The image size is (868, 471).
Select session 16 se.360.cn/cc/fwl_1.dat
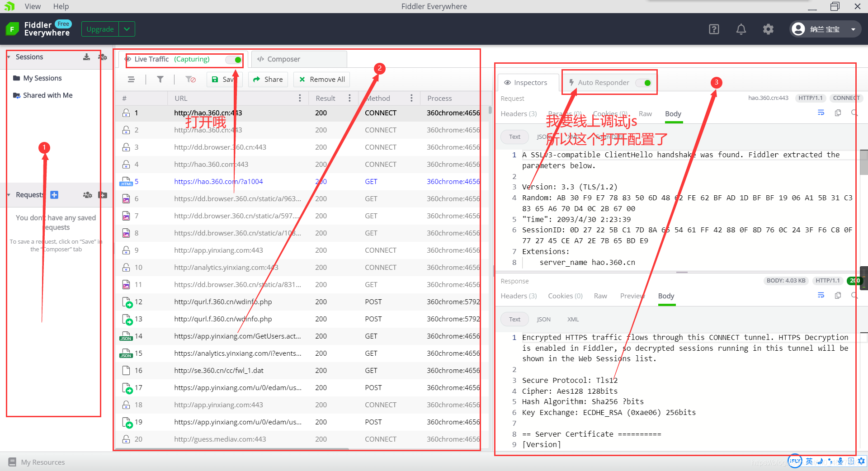pos(302,371)
